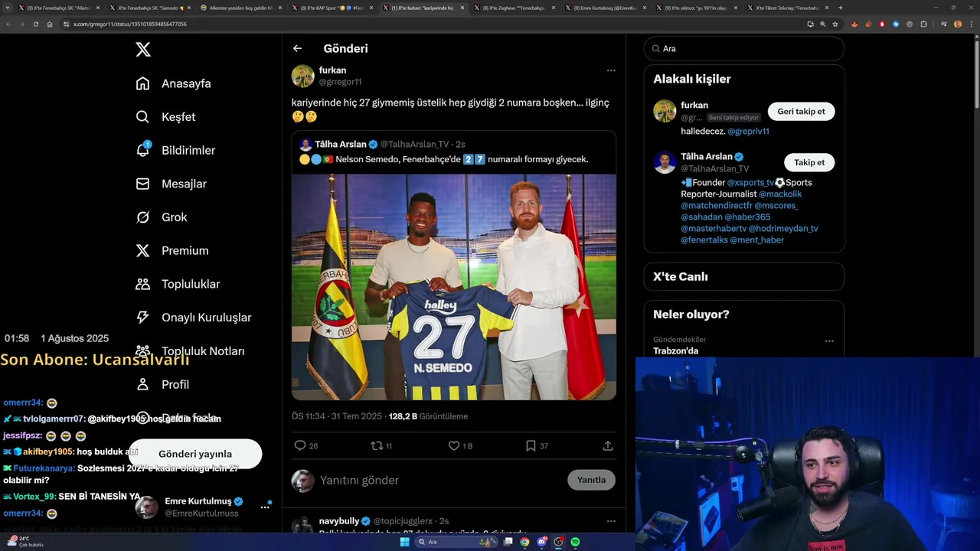Open the Windows Start menu

coord(405,542)
